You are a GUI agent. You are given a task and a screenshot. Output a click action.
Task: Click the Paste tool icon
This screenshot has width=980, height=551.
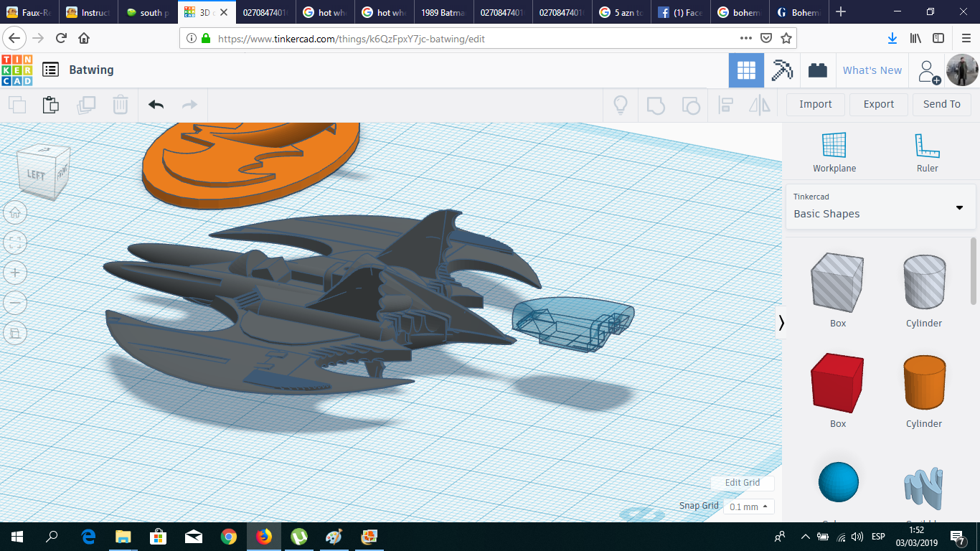50,105
